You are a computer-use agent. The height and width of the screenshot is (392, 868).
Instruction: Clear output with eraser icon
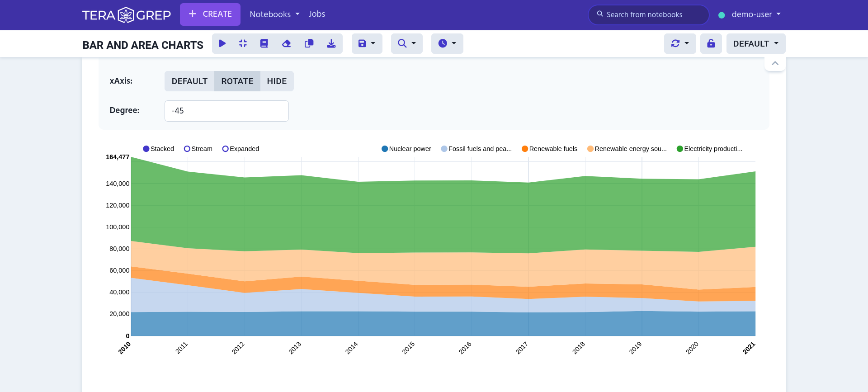click(286, 43)
